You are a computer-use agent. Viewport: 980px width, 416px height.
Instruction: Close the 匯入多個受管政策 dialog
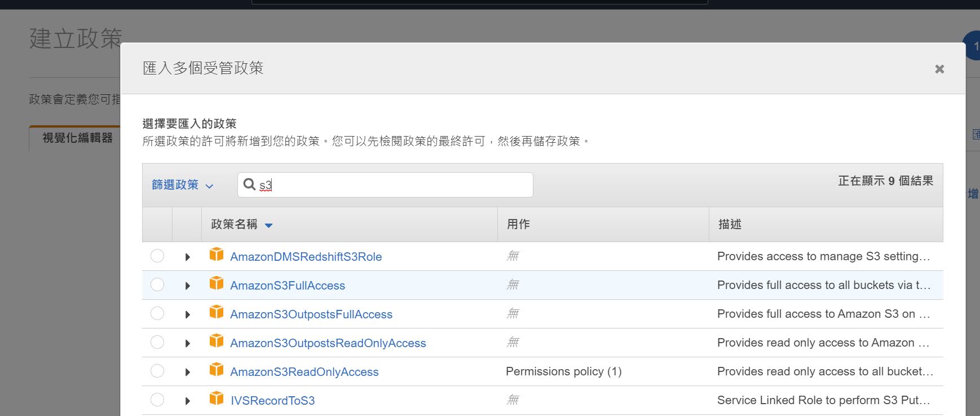[x=939, y=69]
